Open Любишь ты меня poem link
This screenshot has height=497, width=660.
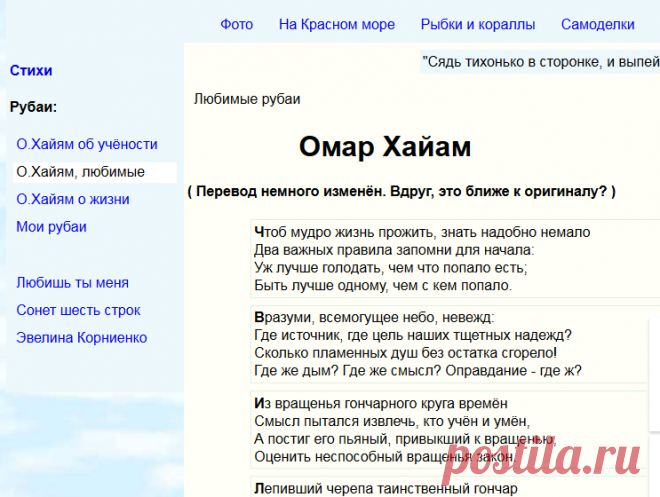[x=72, y=282]
